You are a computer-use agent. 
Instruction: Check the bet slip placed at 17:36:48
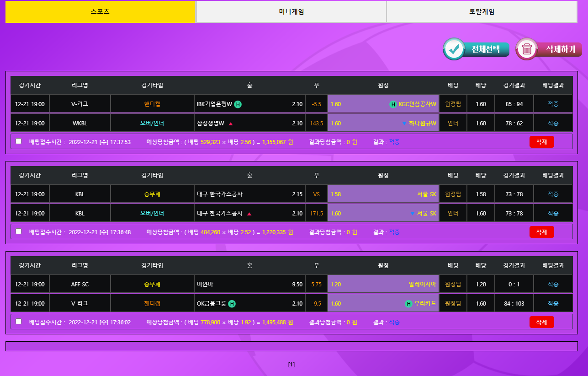(19, 231)
